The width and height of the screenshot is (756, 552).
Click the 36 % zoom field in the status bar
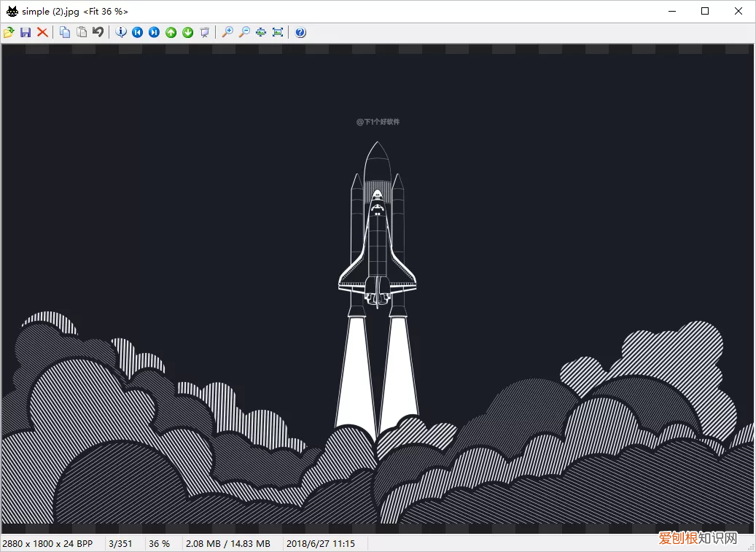(x=160, y=544)
